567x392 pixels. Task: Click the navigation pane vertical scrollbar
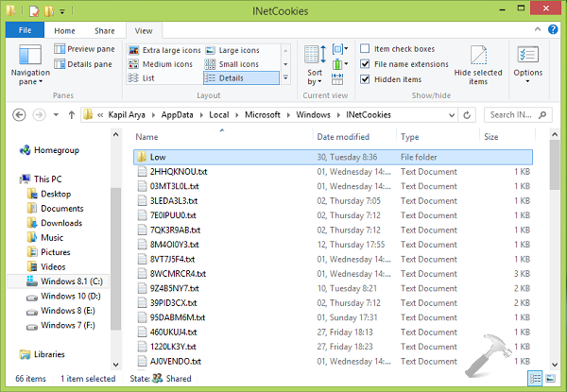(x=115, y=258)
